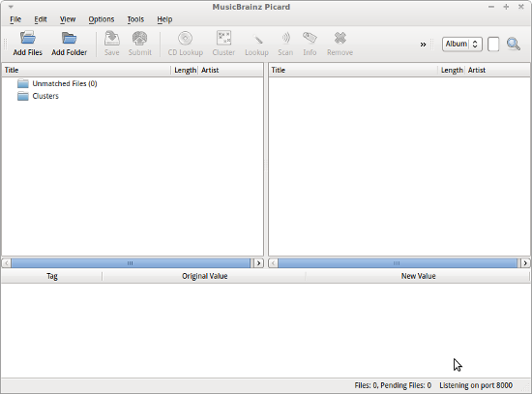Click left pane scroll-left arrow

7,263
